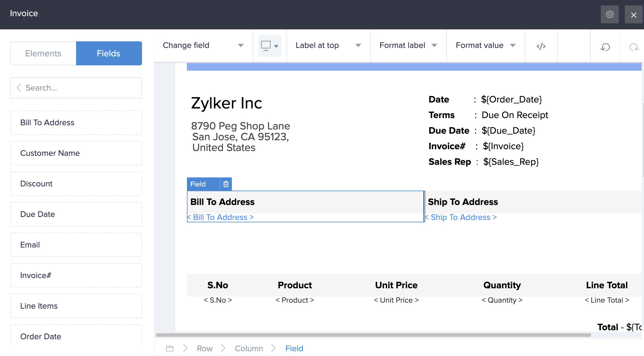Click the Search input box
The height and width of the screenshot is (356, 644).
coord(81,88)
